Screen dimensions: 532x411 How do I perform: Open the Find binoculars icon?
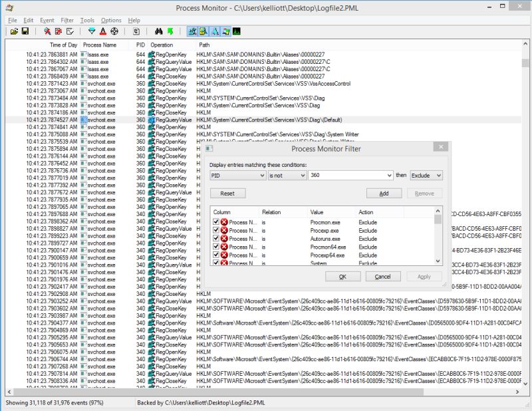[x=158, y=31]
